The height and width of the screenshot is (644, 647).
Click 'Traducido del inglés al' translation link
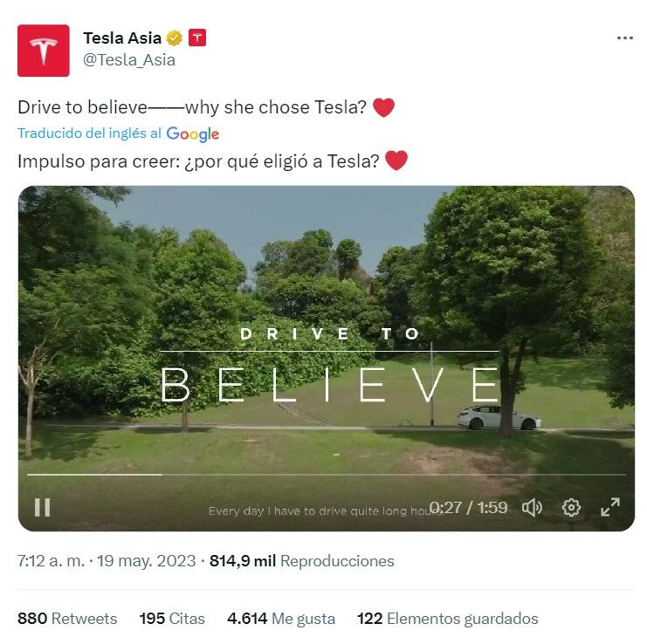pyautogui.click(x=89, y=134)
